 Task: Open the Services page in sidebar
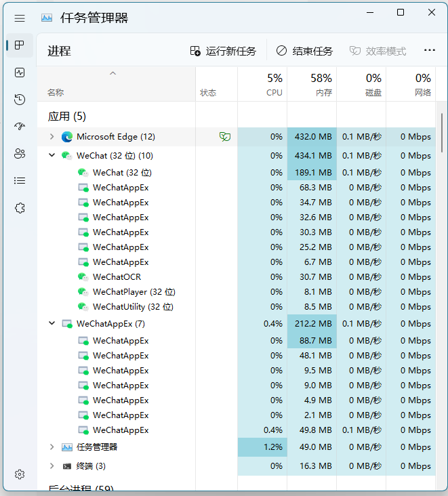pyautogui.click(x=20, y=208)
